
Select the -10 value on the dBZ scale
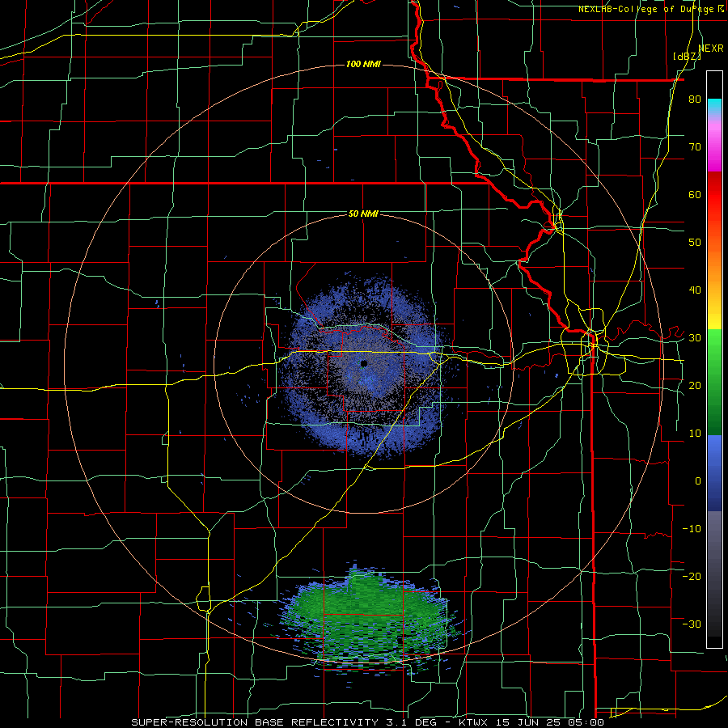(x=692, y=528)
